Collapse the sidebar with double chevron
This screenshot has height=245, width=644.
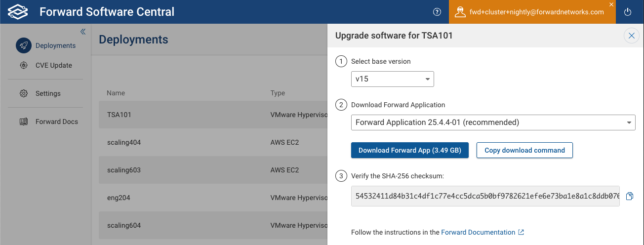tap(83, 32)
